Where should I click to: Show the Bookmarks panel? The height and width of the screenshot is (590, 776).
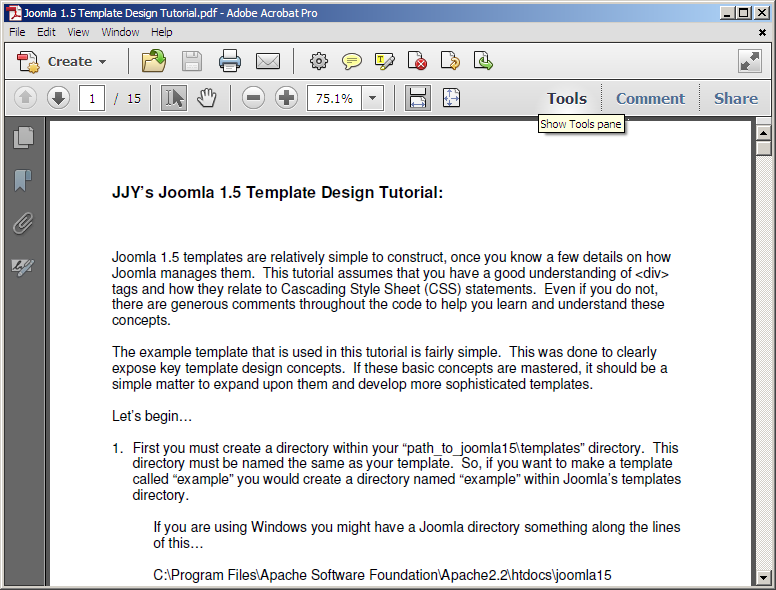(x=23, y=180)
